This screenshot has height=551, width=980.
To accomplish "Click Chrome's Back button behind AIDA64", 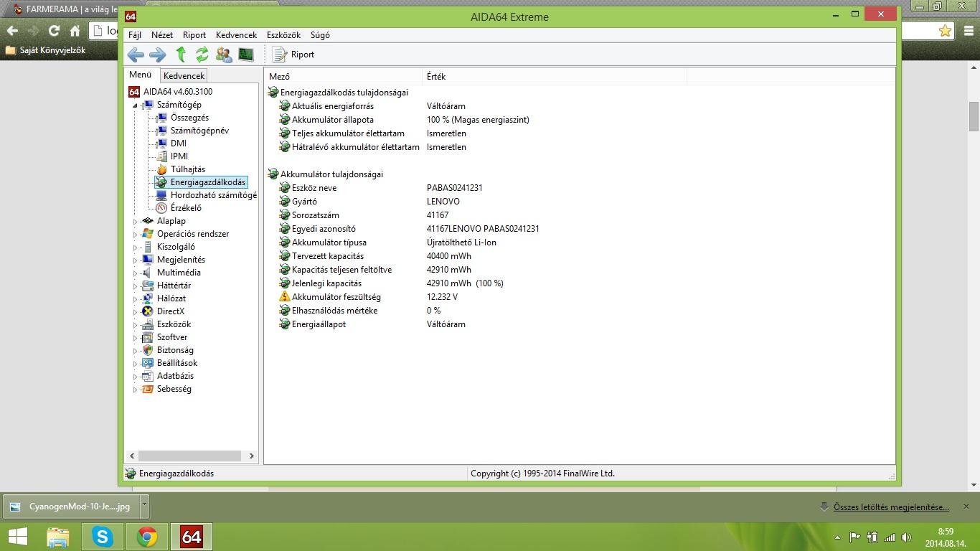I will click(12, 31).
